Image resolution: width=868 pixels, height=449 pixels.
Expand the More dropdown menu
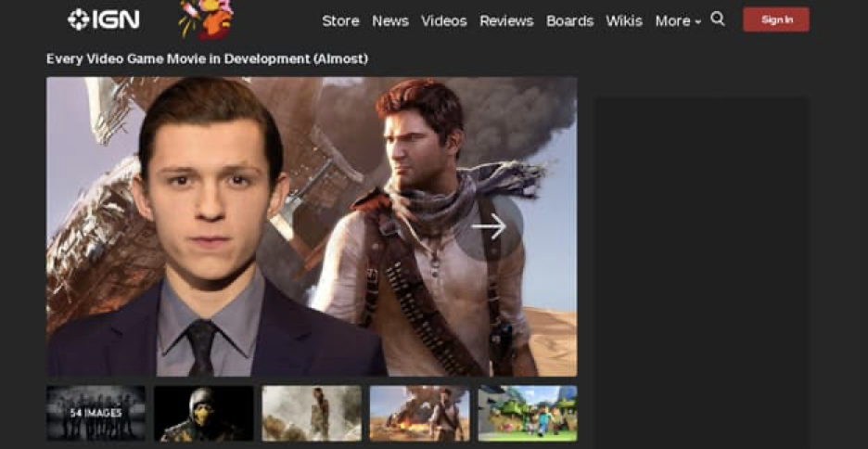click(x=678, y=21)
